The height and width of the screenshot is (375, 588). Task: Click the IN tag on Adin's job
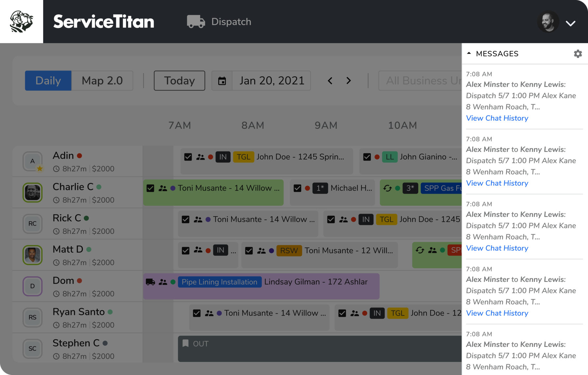click(223, 157)
